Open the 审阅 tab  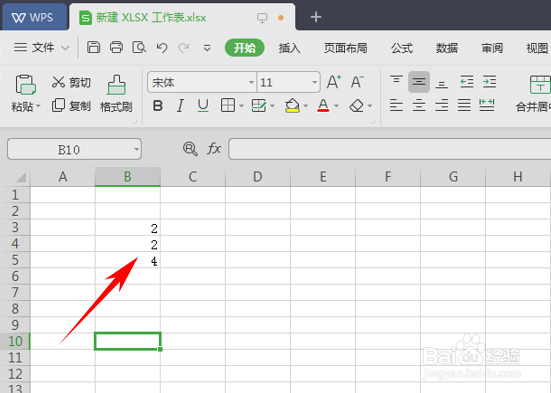[x=492, y=48]
